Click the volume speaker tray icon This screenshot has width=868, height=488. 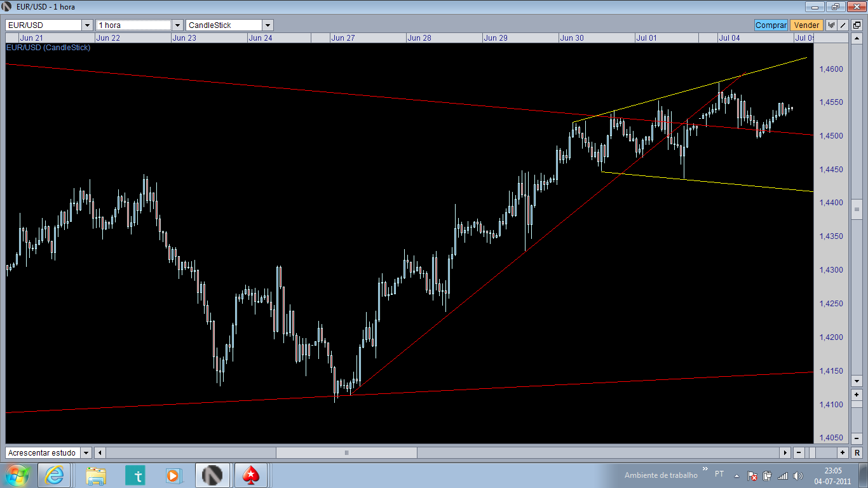(797, 475)
